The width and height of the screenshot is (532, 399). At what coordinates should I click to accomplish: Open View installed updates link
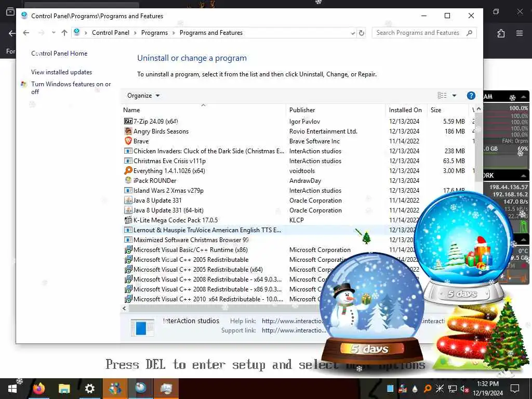61,72
